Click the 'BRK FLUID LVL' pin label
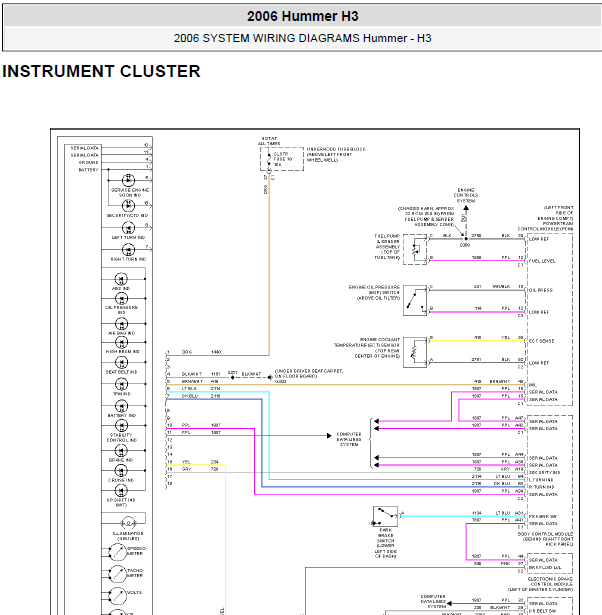The image size is (602, 615). [x=545, y=568]
